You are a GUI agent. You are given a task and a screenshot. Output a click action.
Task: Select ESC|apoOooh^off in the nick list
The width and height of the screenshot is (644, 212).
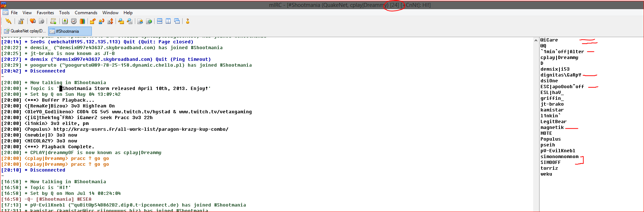pyautogui.click(x=562, y=87)
